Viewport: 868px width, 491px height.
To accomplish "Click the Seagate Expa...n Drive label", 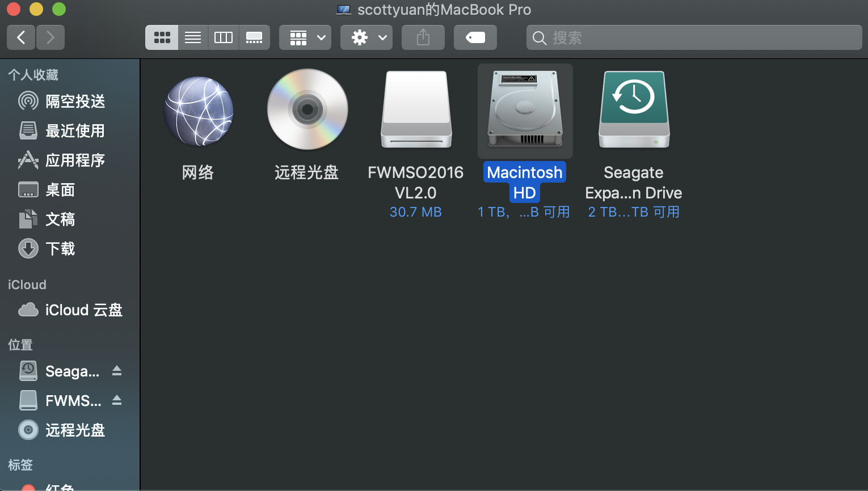I will (x=634, y=183).
